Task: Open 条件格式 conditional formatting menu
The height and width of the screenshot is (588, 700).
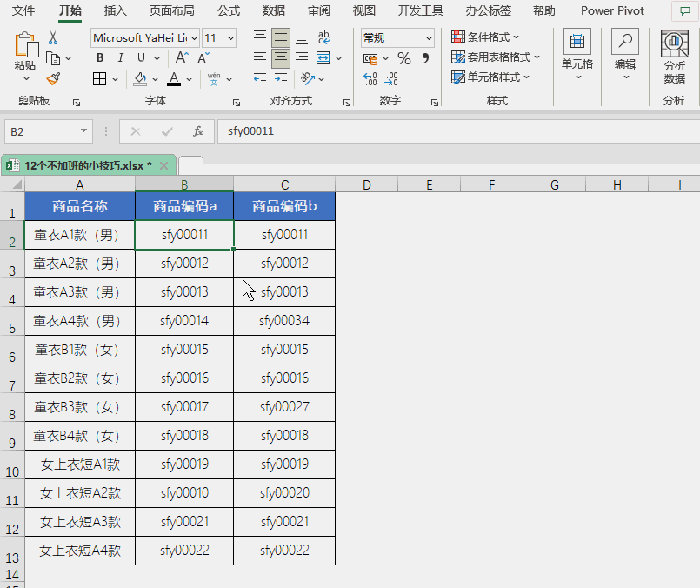Action: tap(485, 37)
